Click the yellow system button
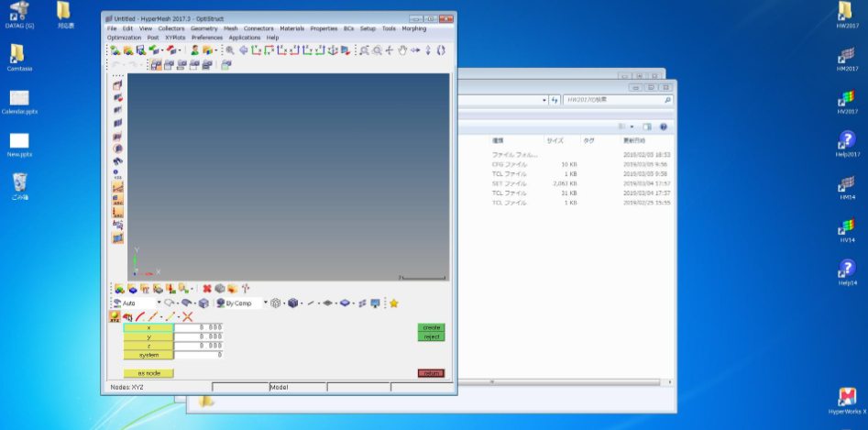 click(x=148, y=355)
